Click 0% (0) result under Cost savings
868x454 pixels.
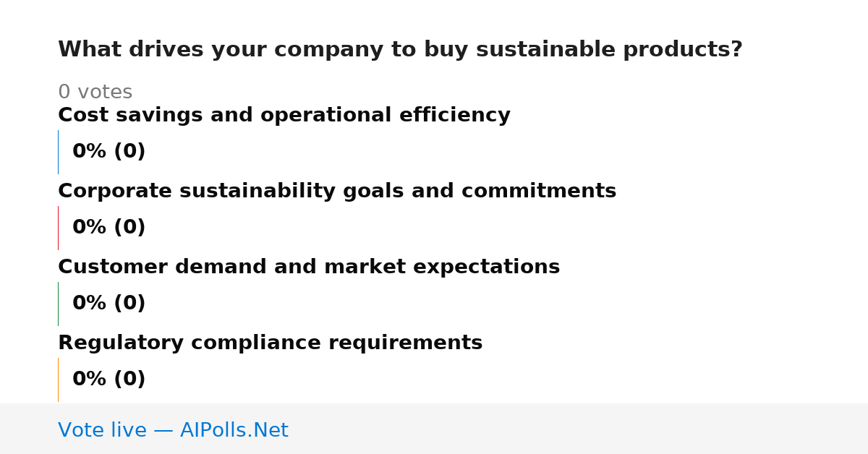(109, 152)
